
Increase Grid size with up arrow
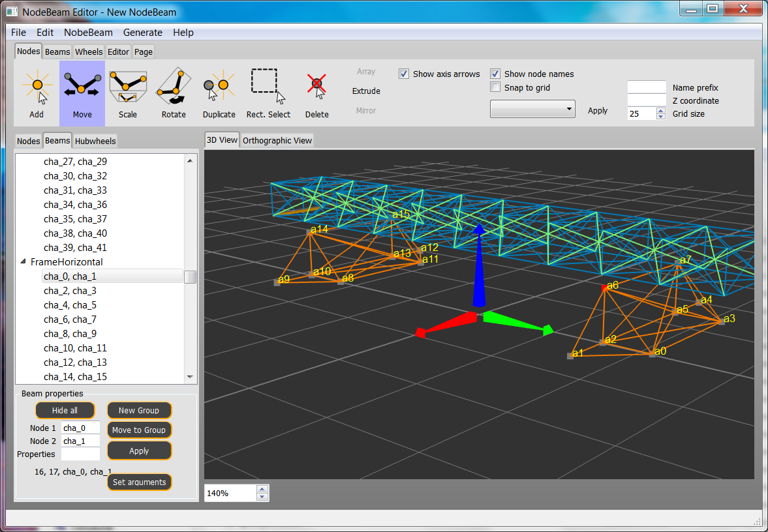[661, 111]
